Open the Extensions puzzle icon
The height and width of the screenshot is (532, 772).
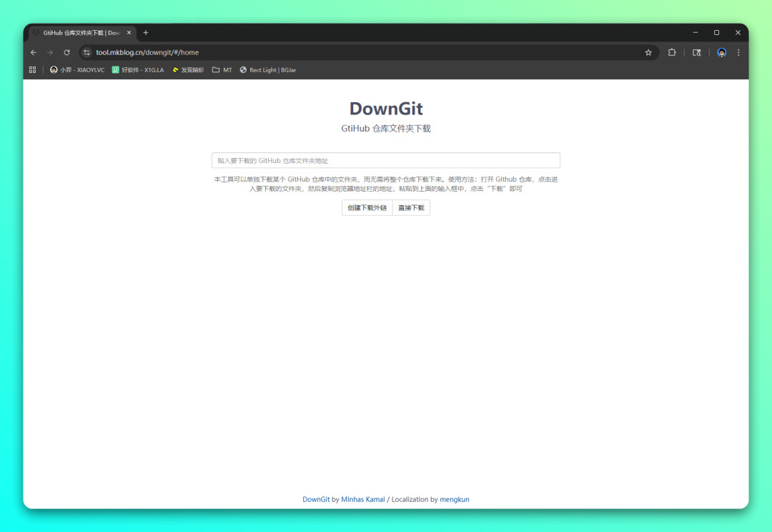672,52
